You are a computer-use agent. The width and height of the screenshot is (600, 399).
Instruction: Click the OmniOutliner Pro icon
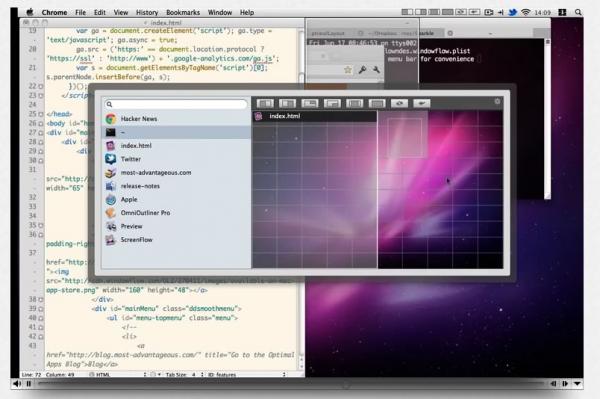pos(111,213)
